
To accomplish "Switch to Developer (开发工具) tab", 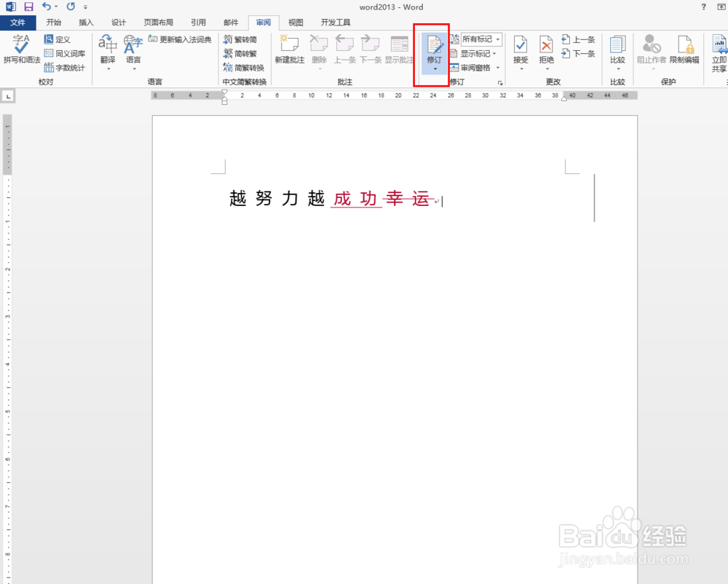I will pyautogui.click(x=336, y=23).
